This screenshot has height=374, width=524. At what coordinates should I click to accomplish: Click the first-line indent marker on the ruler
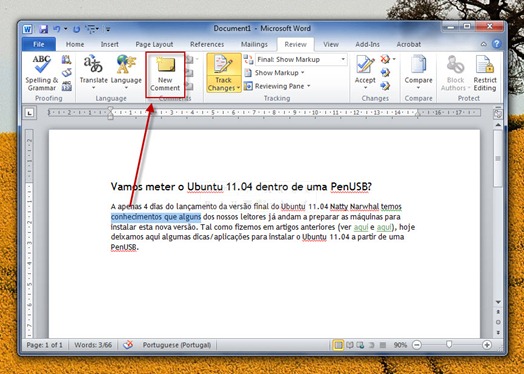click(110, 109)
